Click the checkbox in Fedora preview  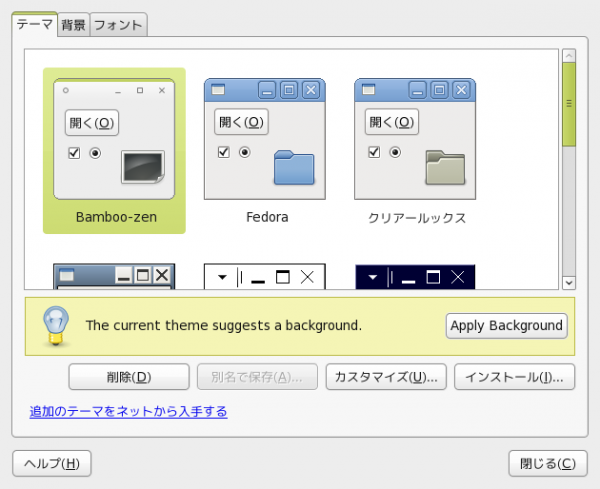(223, 152)
